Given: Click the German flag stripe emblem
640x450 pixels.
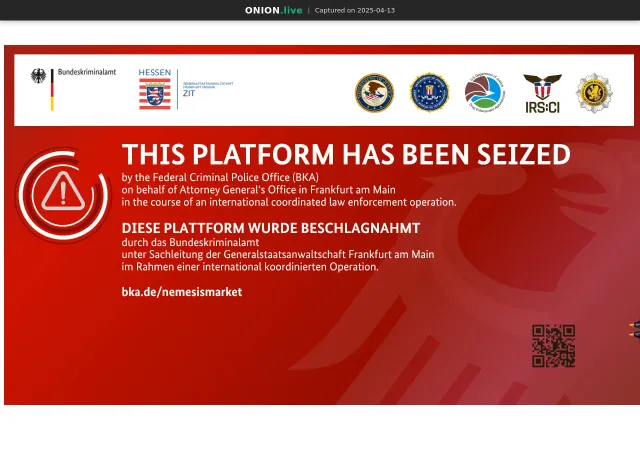Looking at the screenshot, I should click(x=52, y=89).
